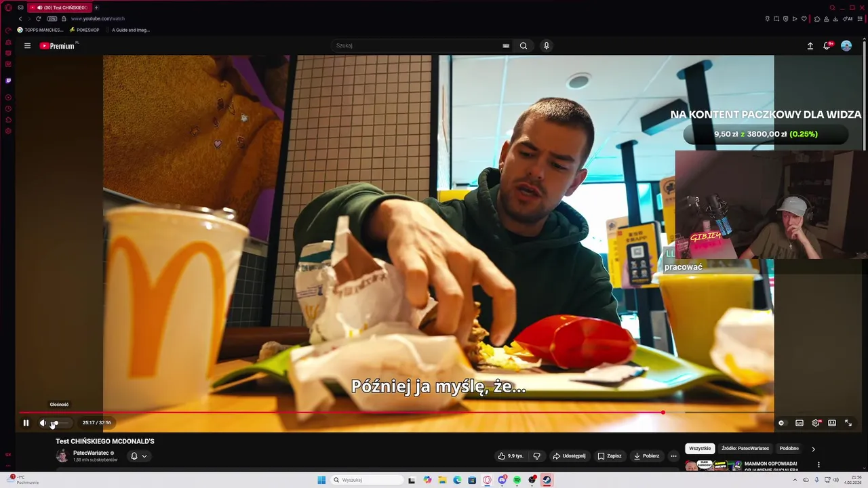Open the create/upload video icon
Viewport: 868px width, 488px height.
tap(810, 46)
